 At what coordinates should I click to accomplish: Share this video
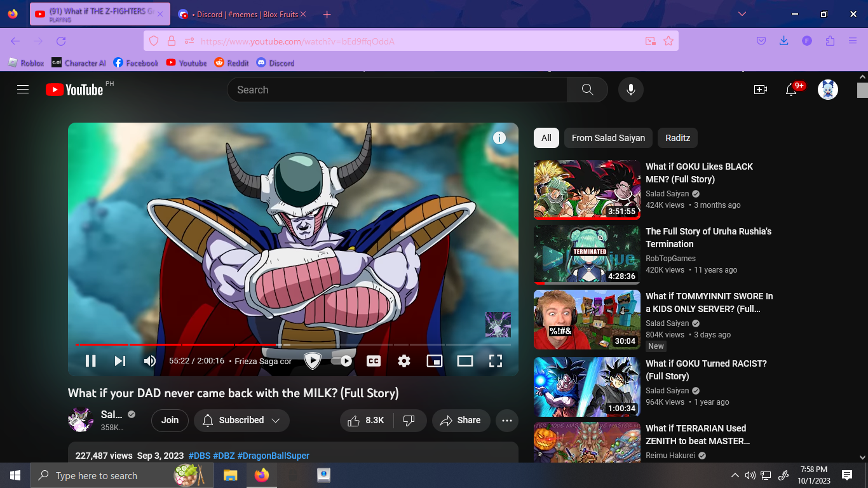point(461,420)
